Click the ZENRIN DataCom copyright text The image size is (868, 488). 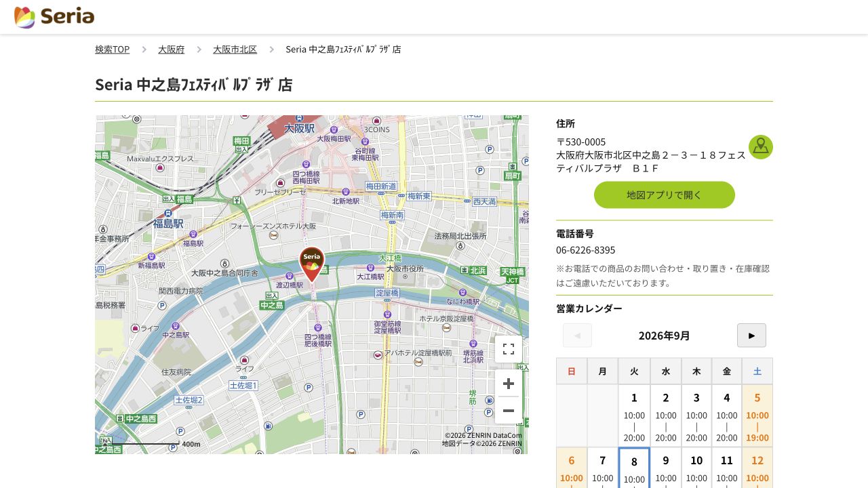[484, 435]
